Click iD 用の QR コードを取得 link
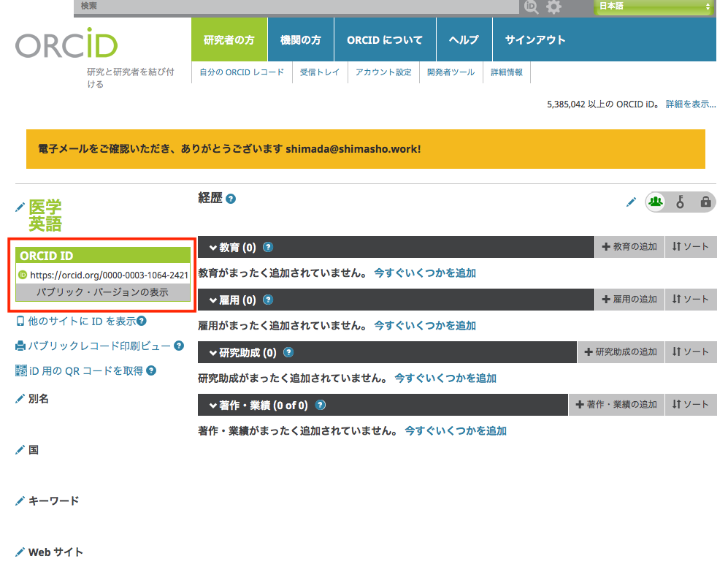 [x=86, y=371]
